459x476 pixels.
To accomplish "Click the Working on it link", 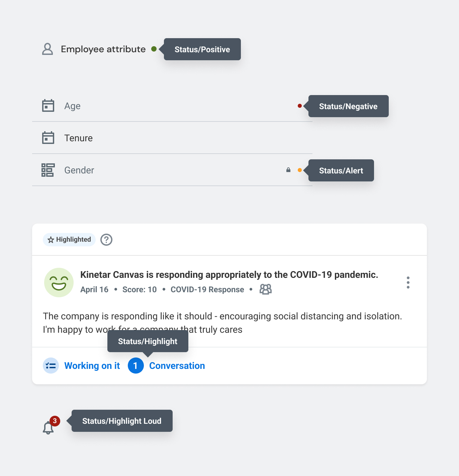I will (x=92, y=366).
